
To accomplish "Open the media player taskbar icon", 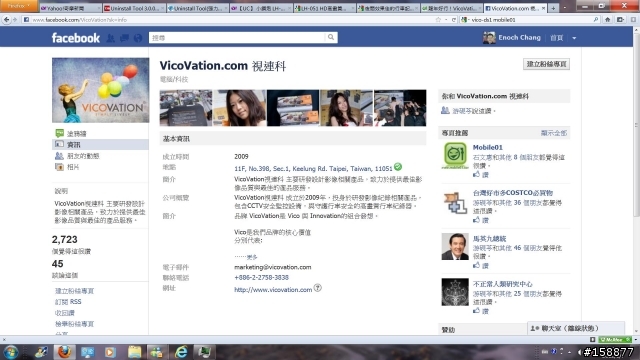I will pos(110,352).
